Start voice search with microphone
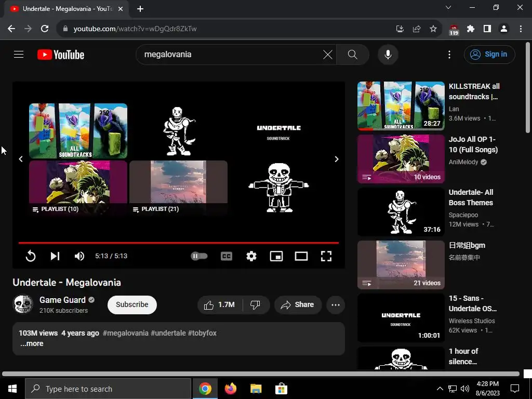532x399 pixels. tap(388, 54)
